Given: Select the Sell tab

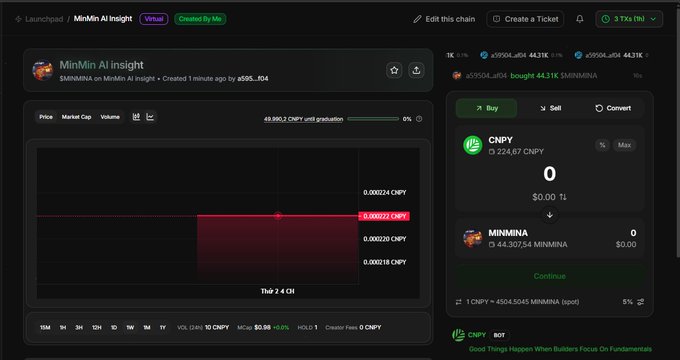Looking at the screenshot, I should [550, 108].
